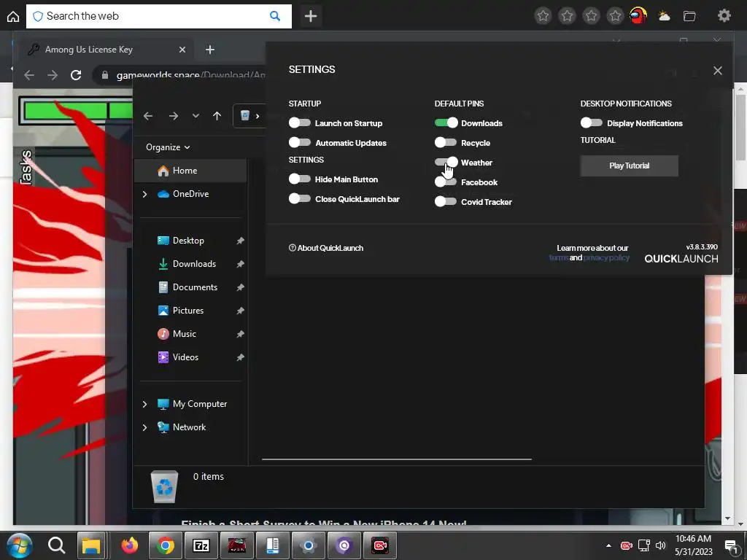Open the weather pin icon
747x560 pixels.
pos(664,17)
